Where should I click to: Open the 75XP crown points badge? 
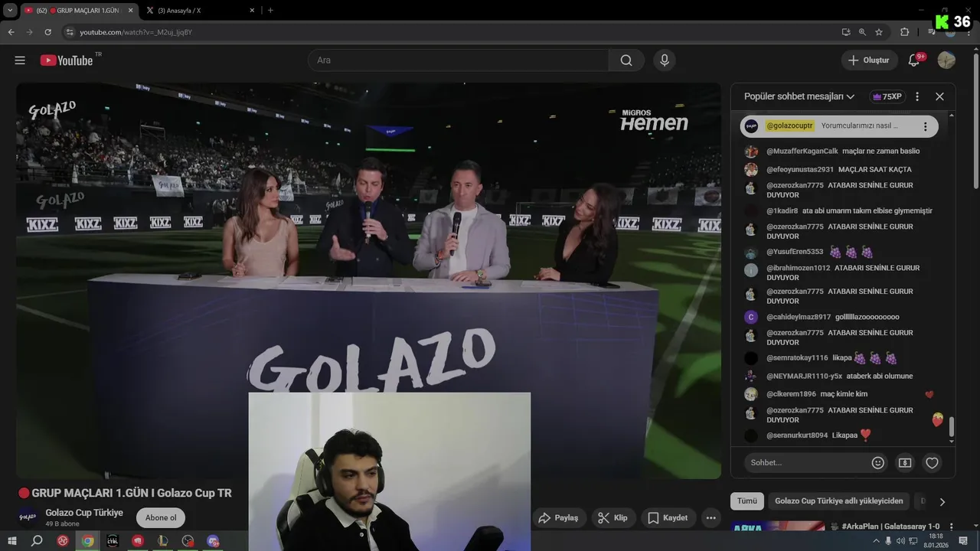[887, 96]
